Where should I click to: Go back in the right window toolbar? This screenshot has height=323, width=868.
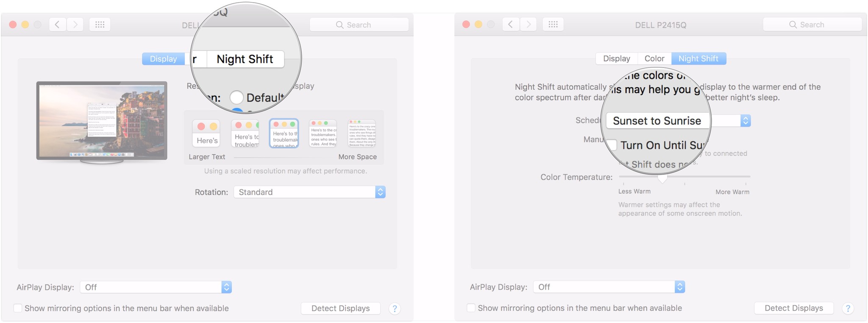tap(510, 25)
